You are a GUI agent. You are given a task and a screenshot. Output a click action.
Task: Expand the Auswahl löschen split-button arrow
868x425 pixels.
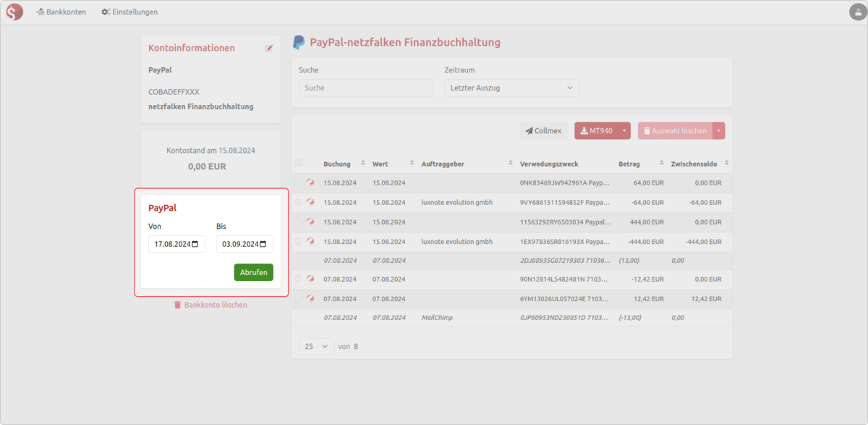point(718,130)
